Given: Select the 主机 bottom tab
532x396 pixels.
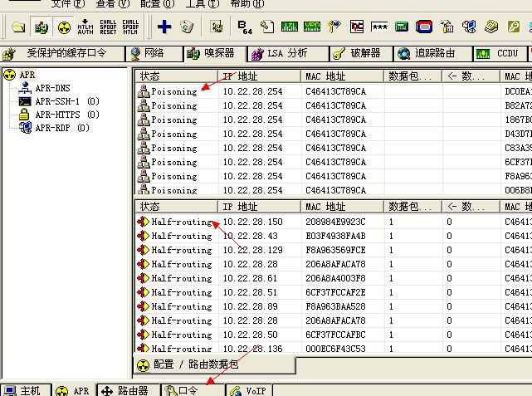Looking at the screenshot, I should point(26,390).
